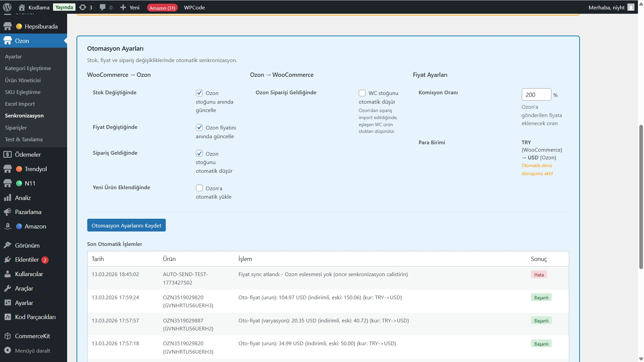Open Ödemeler payments icon in sidebar
This screenshot has width=644, height=362.
pos(7,155)
